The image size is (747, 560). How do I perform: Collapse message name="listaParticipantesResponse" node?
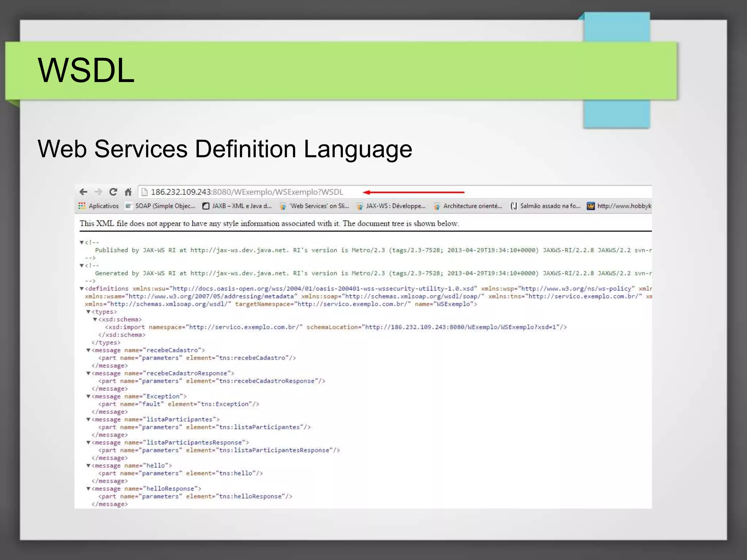88,442
